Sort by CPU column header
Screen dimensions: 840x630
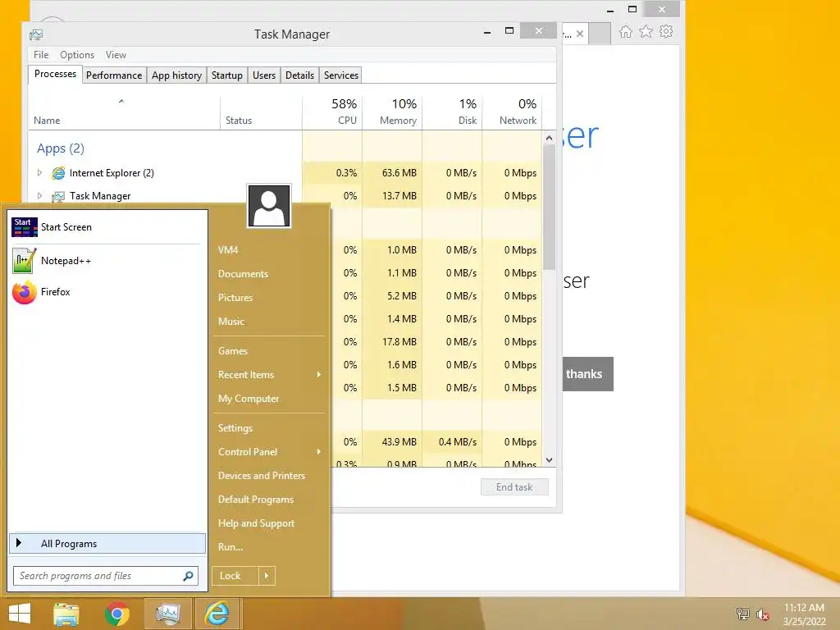(332, 112)
